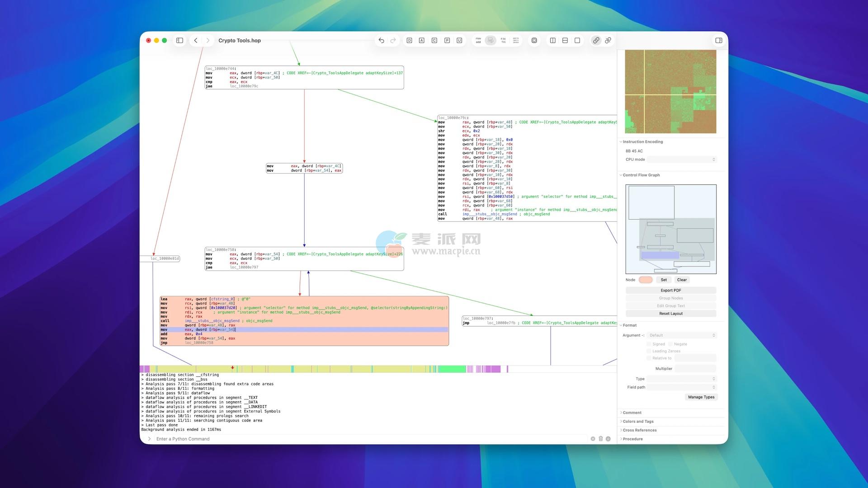Mark as code with C button
The width and height of the screenshot is (868, 488).
coord(434,41)
